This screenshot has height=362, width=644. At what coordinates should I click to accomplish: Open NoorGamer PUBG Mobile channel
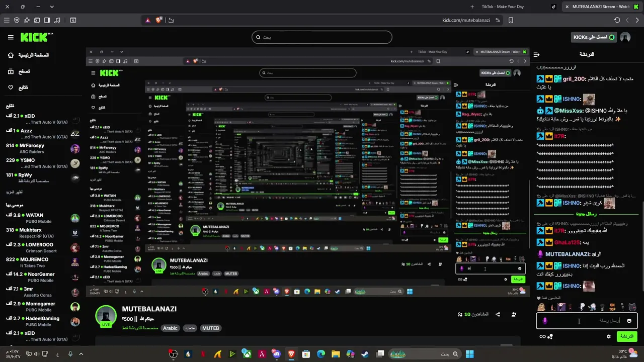(x=43, y=277)
